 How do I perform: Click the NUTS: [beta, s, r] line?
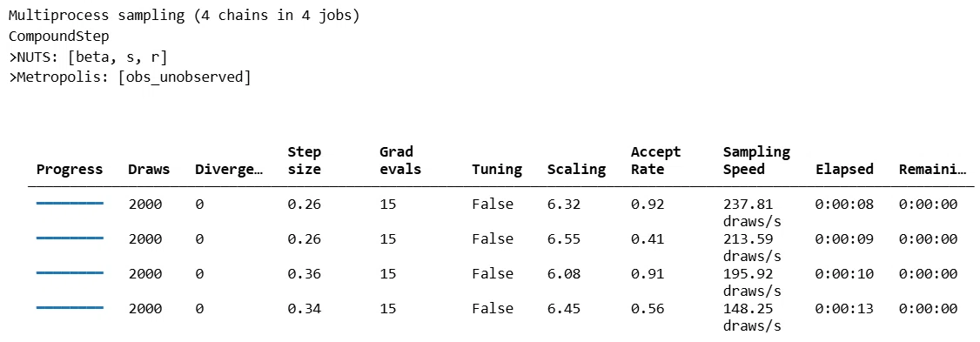[88, 57]
